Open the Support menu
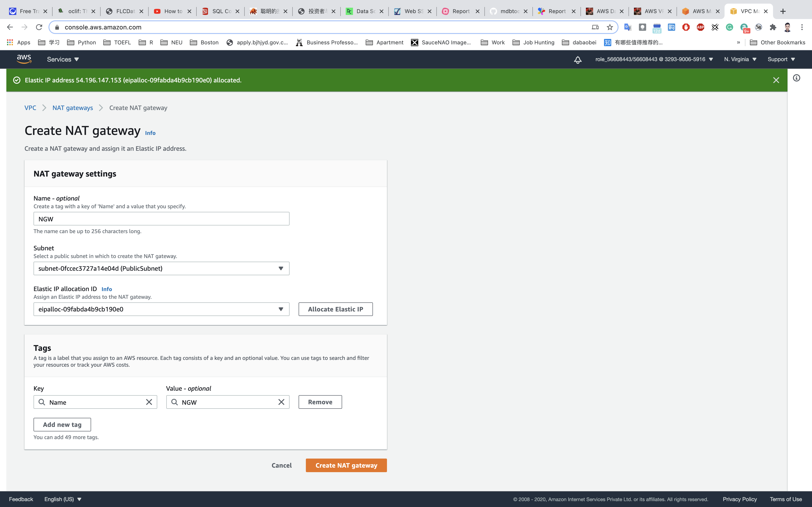 coord(781,59)
